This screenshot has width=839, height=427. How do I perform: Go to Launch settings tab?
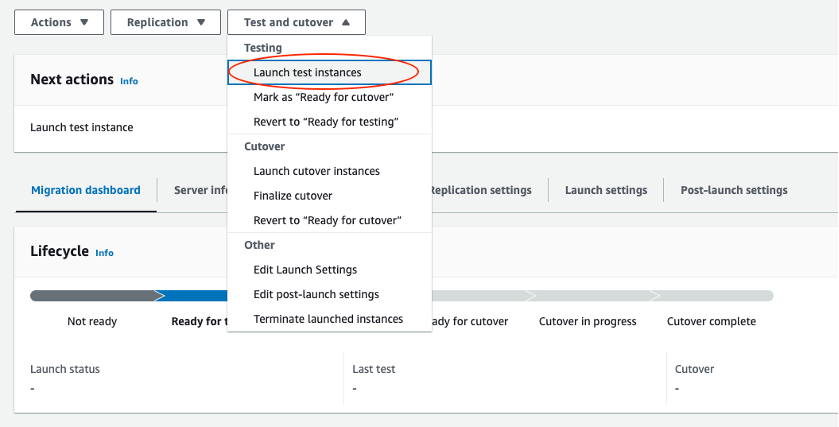pyautogui.click(x=606, y=190)
